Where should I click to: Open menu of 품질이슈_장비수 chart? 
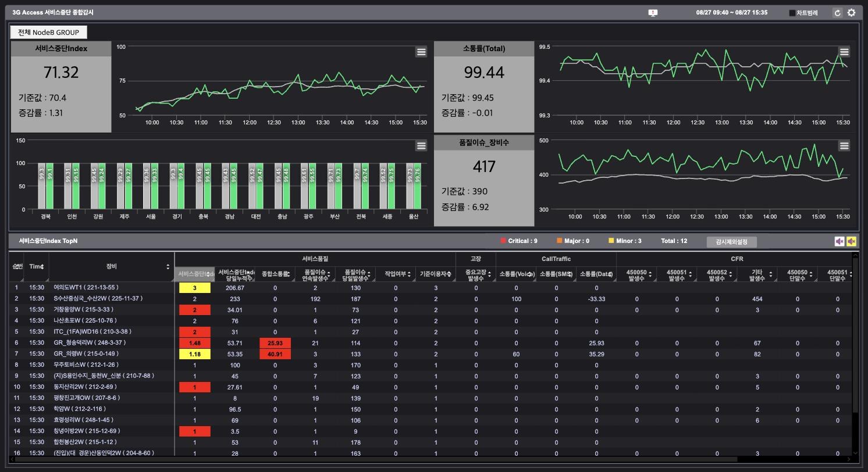844,145
